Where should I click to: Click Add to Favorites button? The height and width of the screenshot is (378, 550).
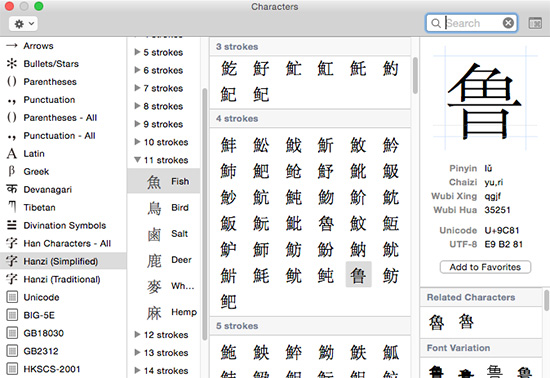tap(485, 267)
